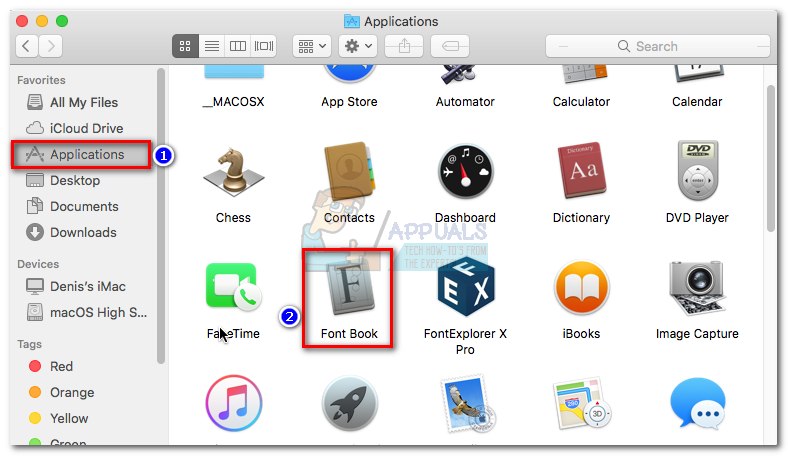The height and width of the screenshot is (456, 788).
Task: Select the Calculator app label
Action: click(x=581, y=102)
